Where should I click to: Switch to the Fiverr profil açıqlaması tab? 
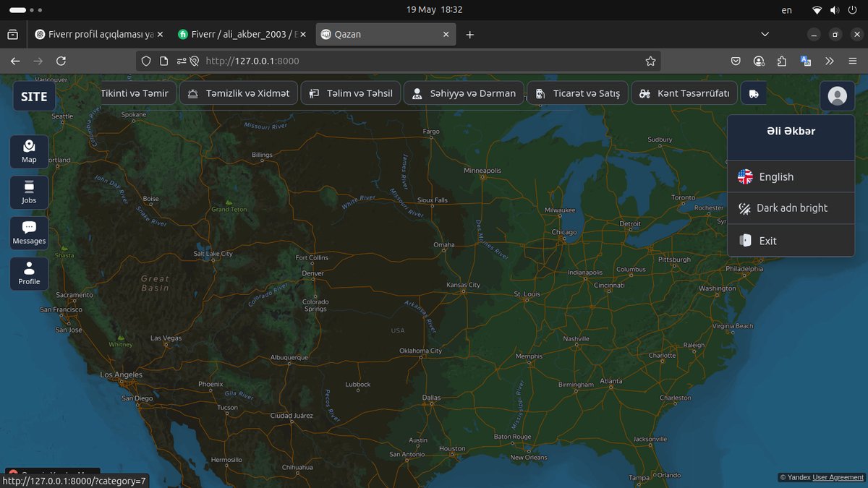point(99,34)
